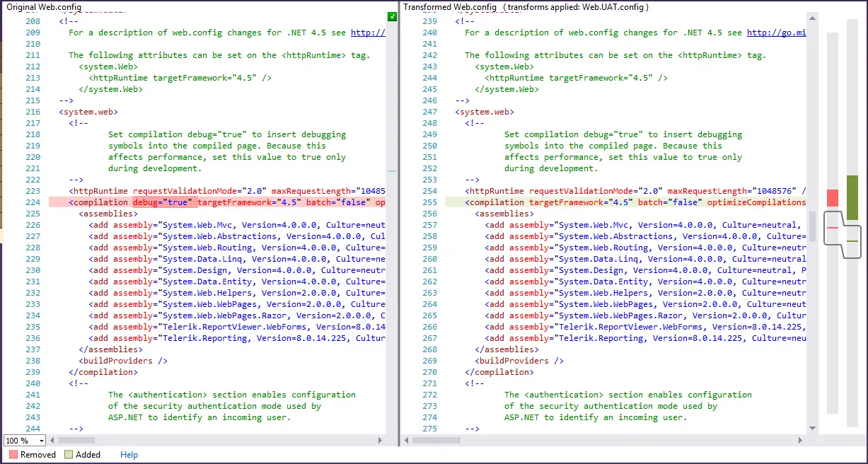Click 'Set compilation debug' comment on line 218
The width and height of the screenshot is (868, 464).
(227, 134)
